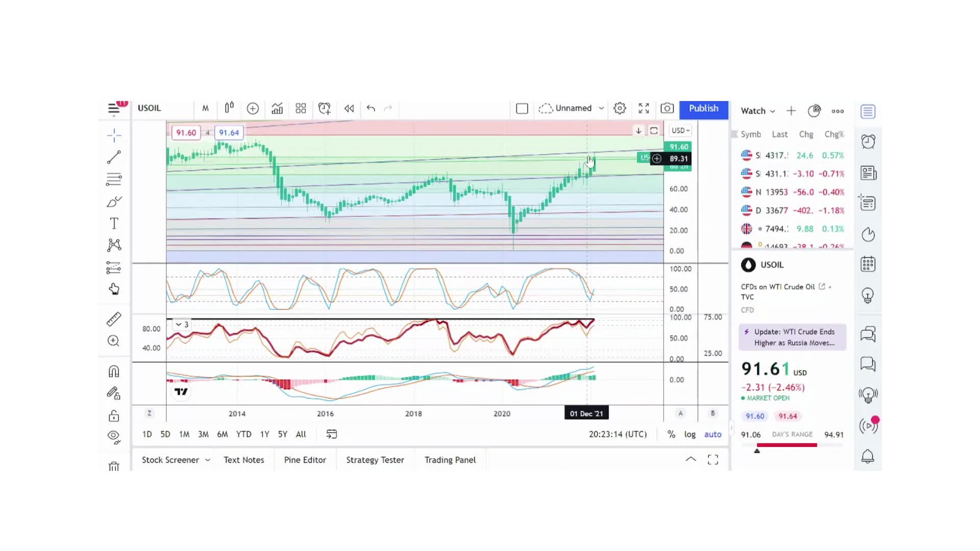Toggle the magnet mode
The image size is (980, 551).
[x=114, y=371]
